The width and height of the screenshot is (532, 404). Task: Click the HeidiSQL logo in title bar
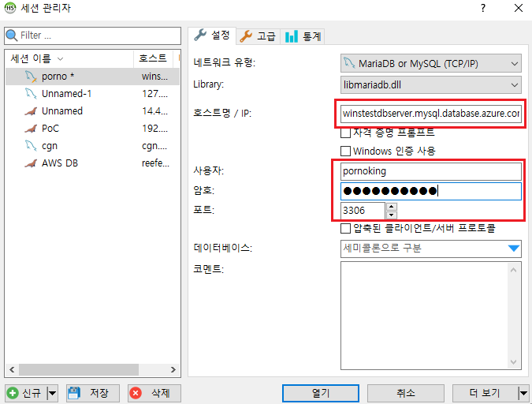click(9, 8)
